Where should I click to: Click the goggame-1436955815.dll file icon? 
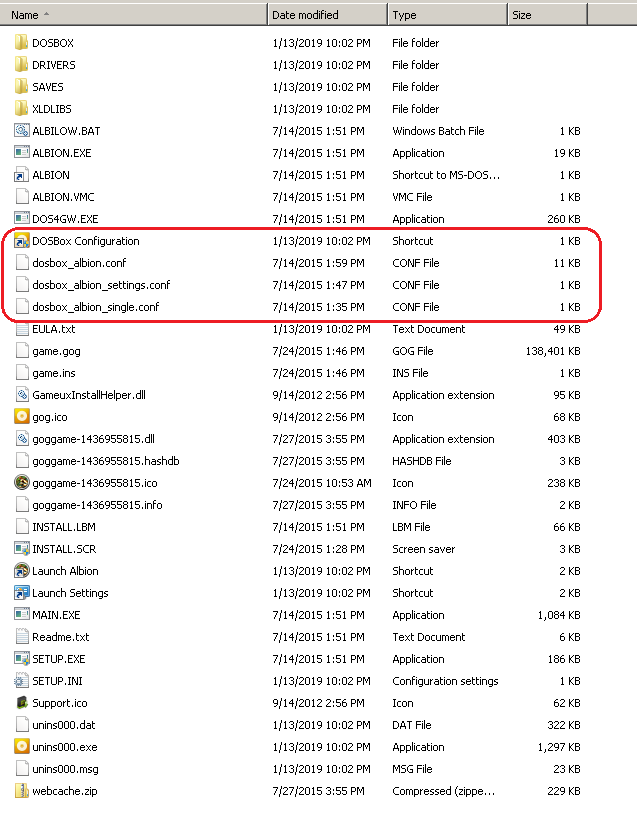click(x=21, y=439)
